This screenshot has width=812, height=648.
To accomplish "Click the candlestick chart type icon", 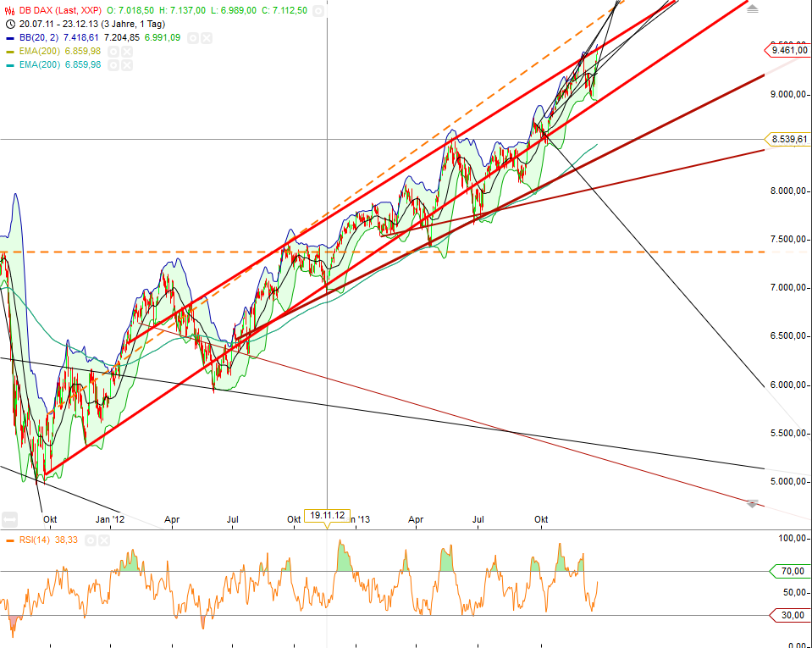I will click(x=10, y=10).
